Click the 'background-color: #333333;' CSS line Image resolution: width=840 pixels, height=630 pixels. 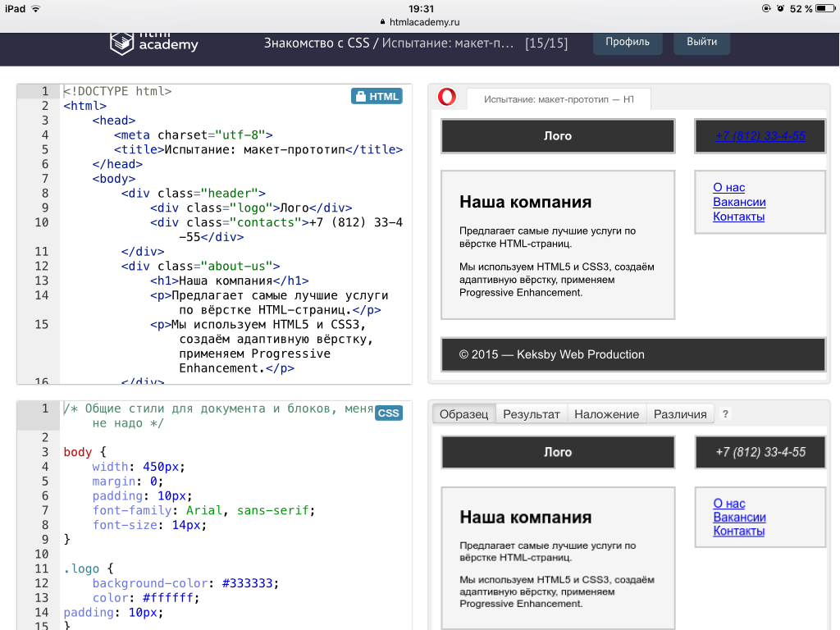185,583
